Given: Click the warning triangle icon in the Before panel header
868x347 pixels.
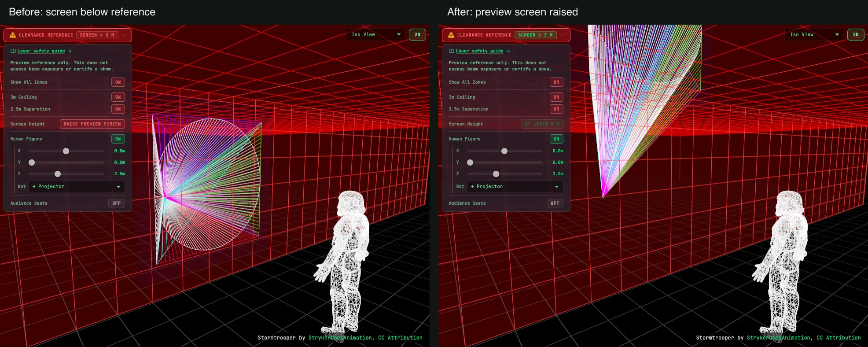Looking at the screenshot, I should tap(13, 35).
